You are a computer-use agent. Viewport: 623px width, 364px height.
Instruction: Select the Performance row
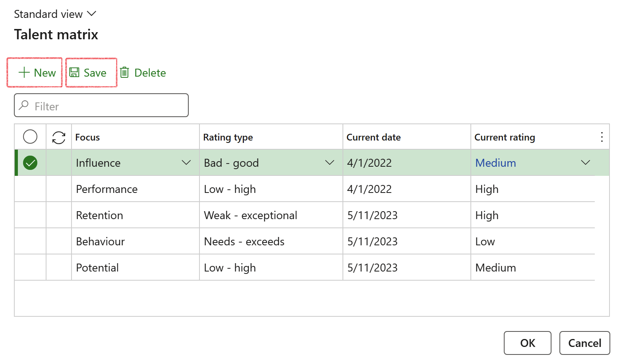(30, 189)
